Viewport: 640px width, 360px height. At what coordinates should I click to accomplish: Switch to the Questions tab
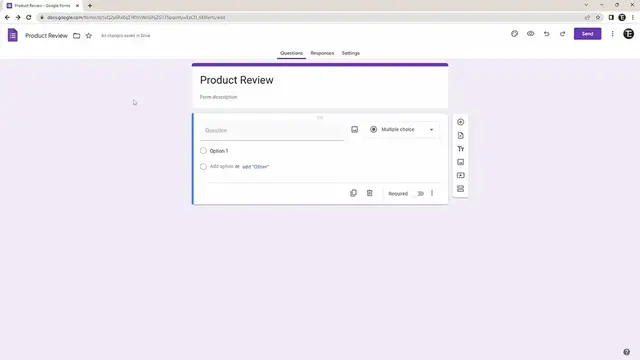click(x=291, y=53)
